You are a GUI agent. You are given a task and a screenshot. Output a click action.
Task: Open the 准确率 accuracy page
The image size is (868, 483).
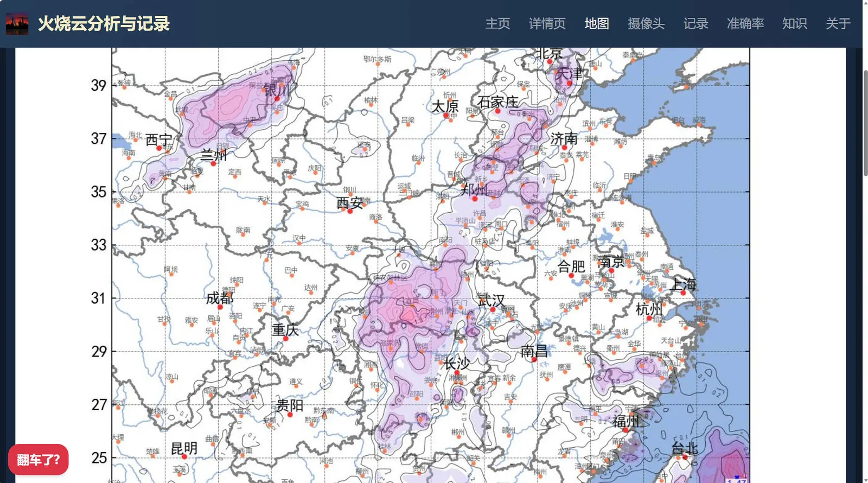[745, 24]
